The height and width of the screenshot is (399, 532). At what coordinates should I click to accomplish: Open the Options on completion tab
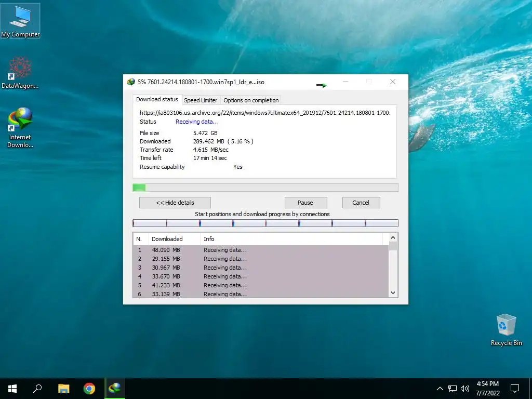tap(251, 100)
